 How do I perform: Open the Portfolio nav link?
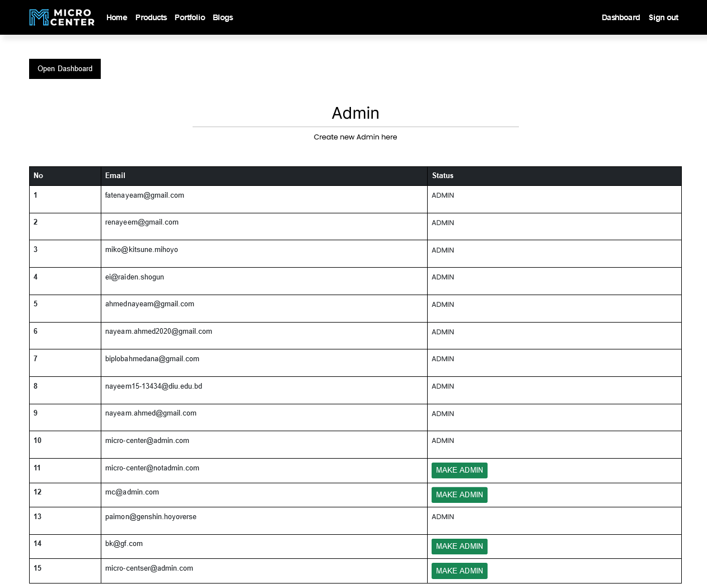point(190,17)
